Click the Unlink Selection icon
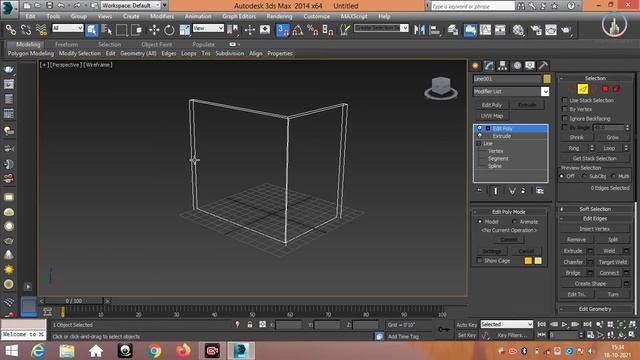 click(x=26, y=30)
